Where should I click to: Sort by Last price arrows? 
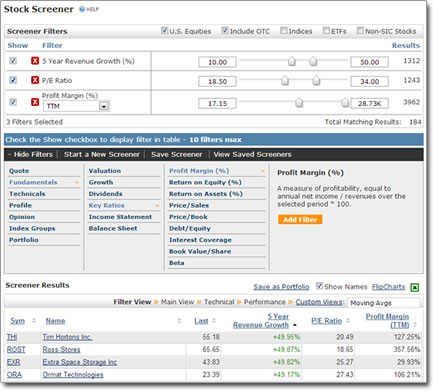214,321
